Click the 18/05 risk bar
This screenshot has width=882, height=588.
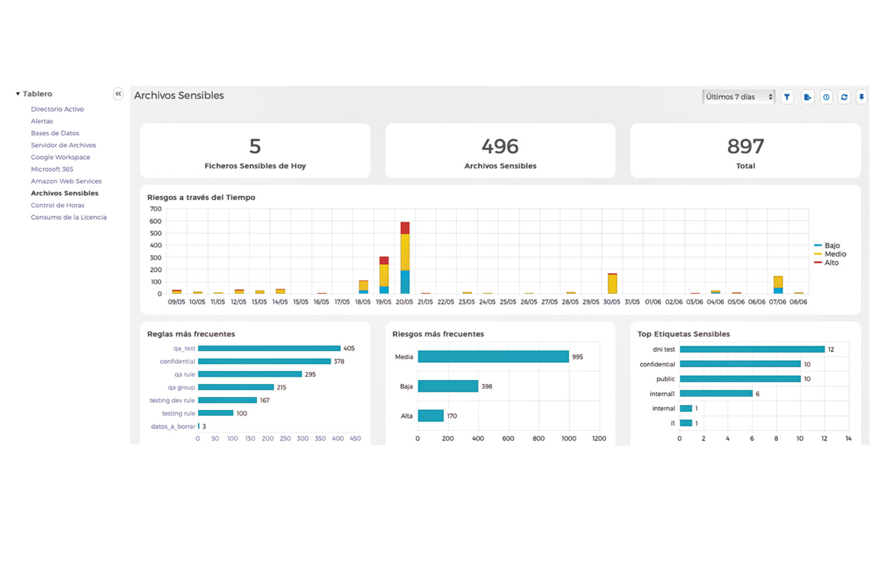[363, 287]
